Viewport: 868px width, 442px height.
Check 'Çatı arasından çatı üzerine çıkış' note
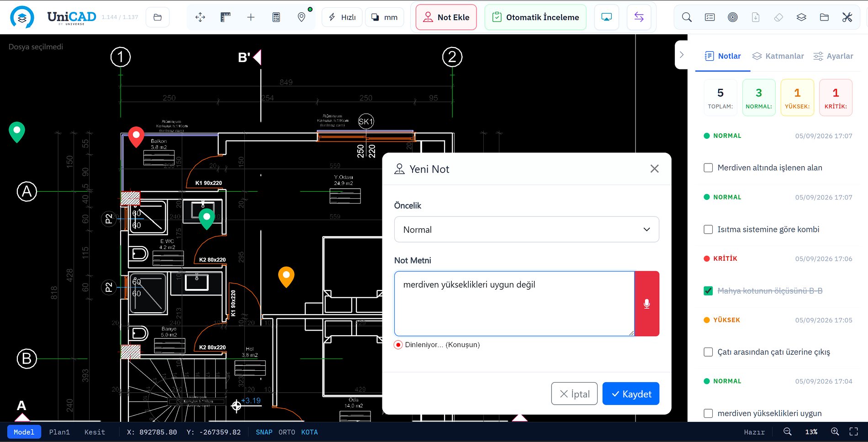(x=708, y=352)
